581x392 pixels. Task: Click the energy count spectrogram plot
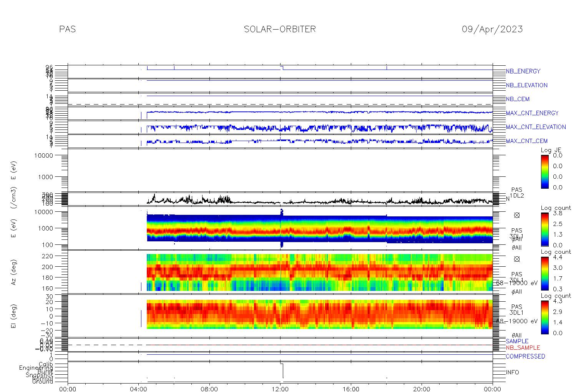319,229
